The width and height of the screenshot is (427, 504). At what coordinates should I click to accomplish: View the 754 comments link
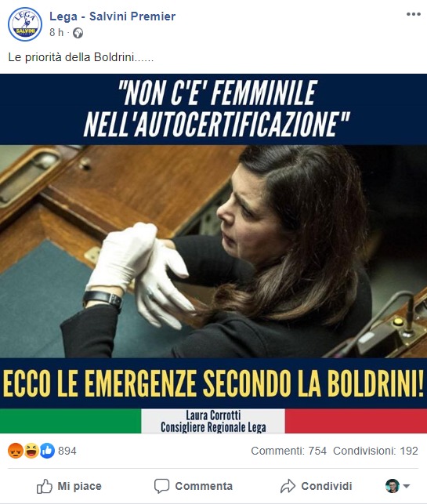tap(288, 451)
